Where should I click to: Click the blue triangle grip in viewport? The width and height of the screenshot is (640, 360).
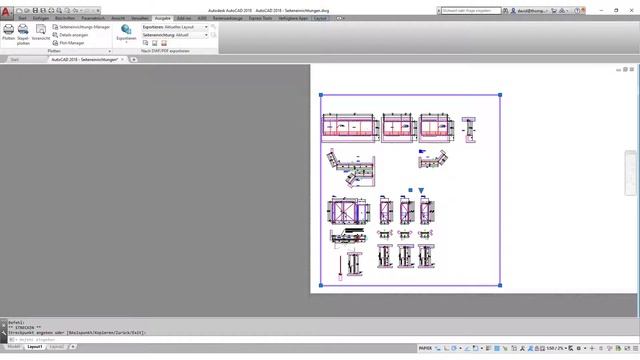tap(421, 191)
